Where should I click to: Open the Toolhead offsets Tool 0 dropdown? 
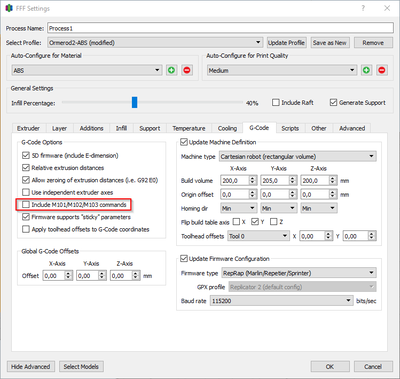pyautogui.click(x=258, y=236)
